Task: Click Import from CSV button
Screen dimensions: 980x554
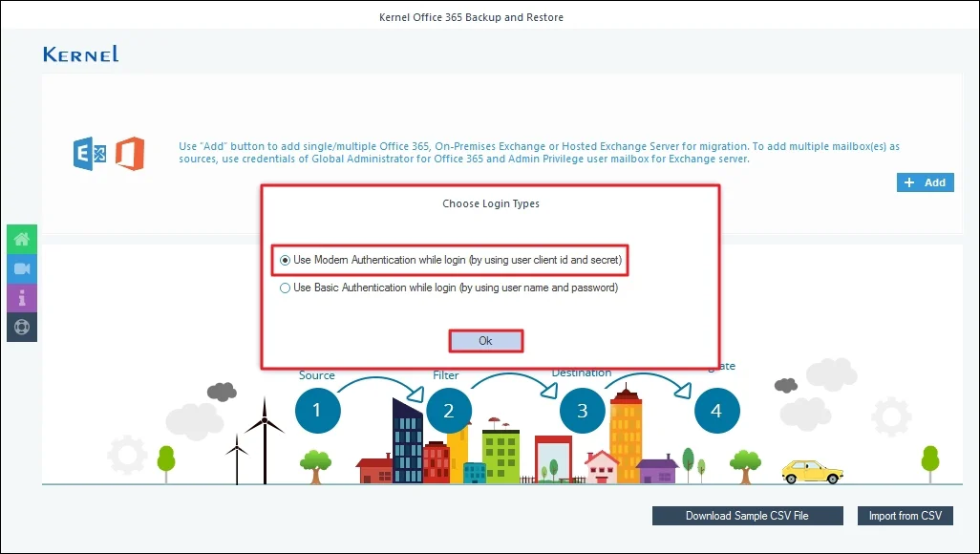Action: (905, 516)
